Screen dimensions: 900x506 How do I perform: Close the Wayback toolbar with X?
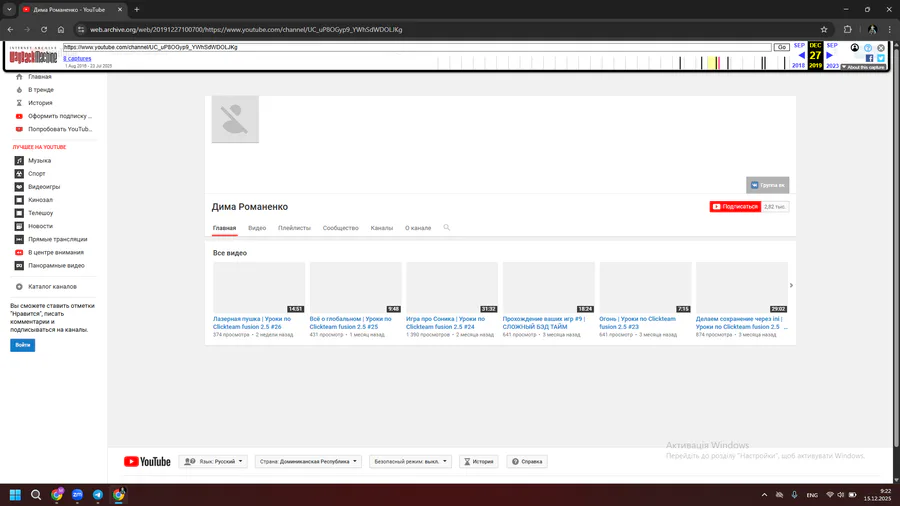pyautogui.click(x=881, y=48)
